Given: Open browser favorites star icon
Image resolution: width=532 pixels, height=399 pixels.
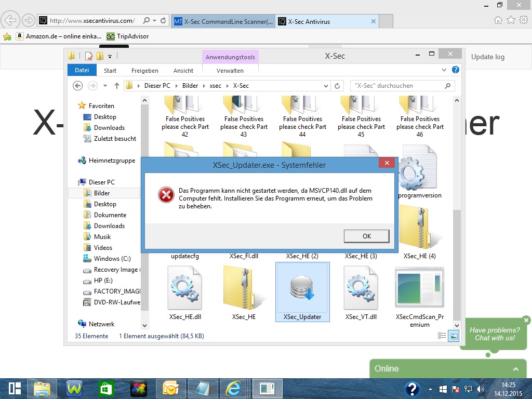Looking at the screenshot, I should click(x=511, y=20).
